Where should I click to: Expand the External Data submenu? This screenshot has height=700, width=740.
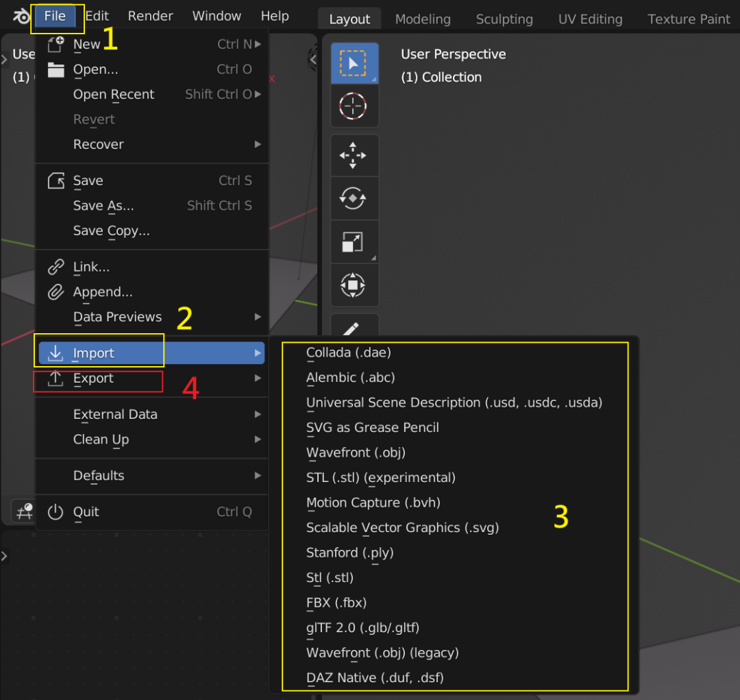tap(152, 414)
